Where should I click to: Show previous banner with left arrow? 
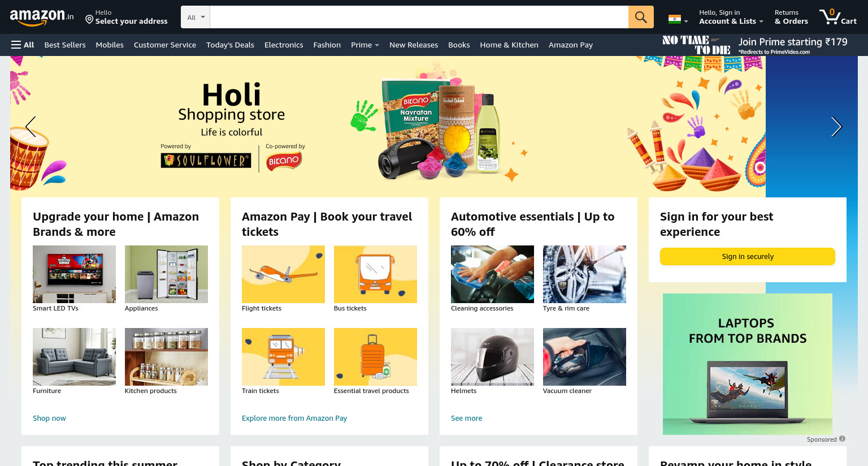point(31,127)
